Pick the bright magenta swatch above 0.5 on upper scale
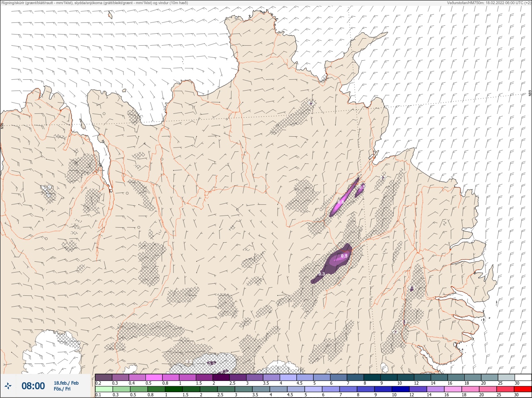Screen dimensions: 532x398 (x=154, y=377)
